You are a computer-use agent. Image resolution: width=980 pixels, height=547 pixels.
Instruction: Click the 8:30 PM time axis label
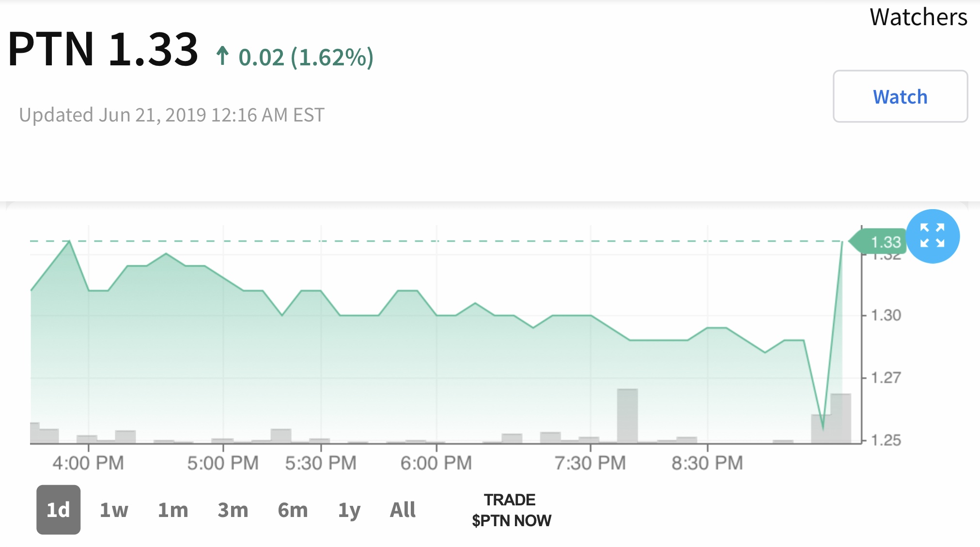click(x=707, y=463)
